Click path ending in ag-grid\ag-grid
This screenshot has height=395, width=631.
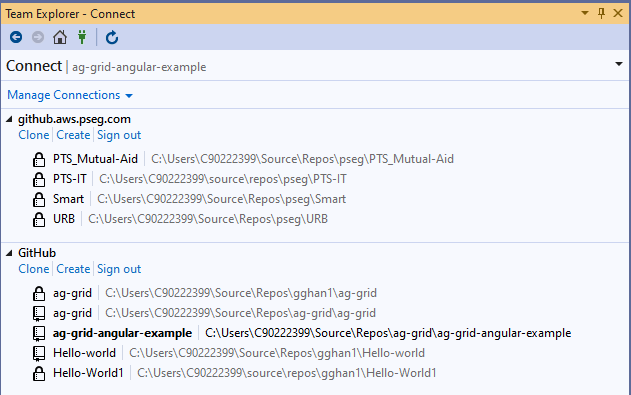click(240, 313)
